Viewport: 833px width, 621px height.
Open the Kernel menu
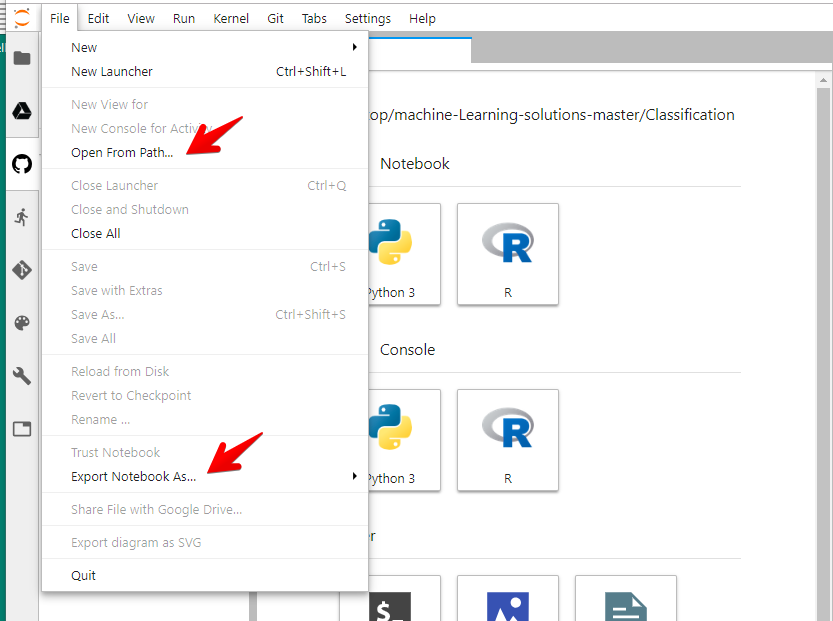[231, 19]
